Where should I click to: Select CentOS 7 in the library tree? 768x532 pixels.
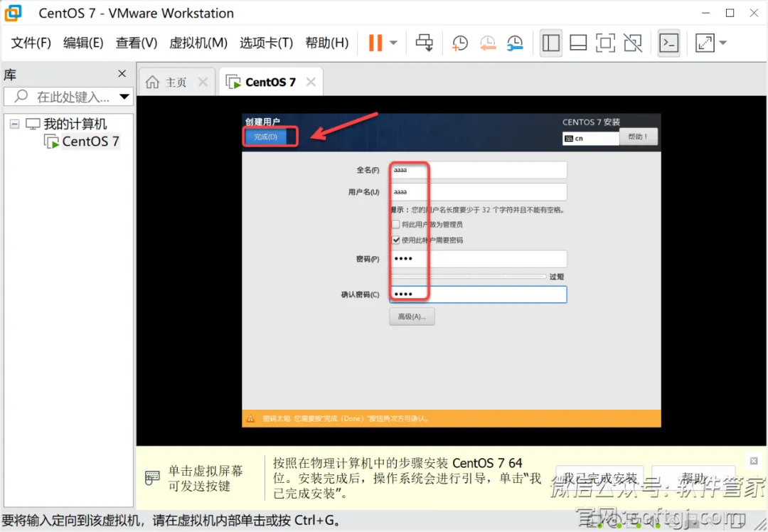90,142
